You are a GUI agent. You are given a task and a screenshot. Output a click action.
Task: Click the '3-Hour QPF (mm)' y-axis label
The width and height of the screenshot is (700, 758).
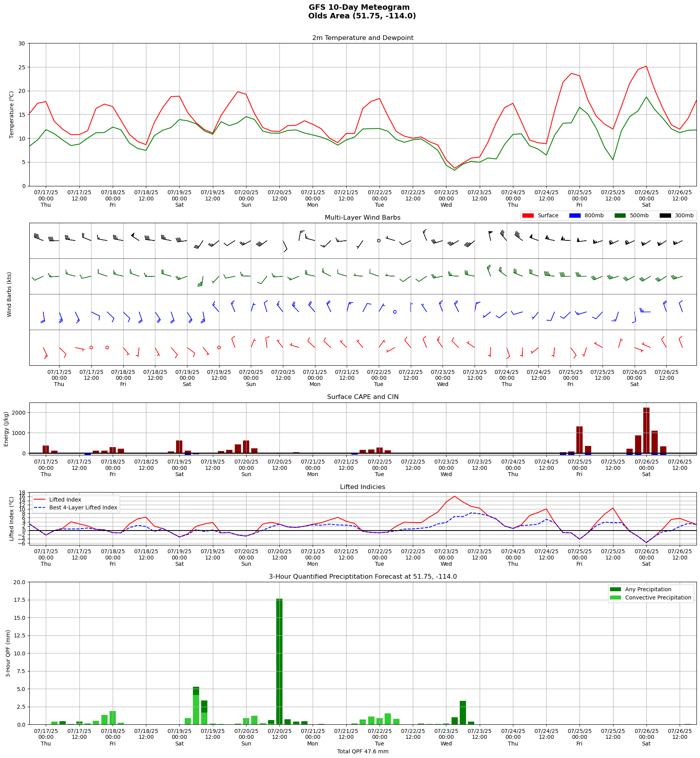click(8, 653)
